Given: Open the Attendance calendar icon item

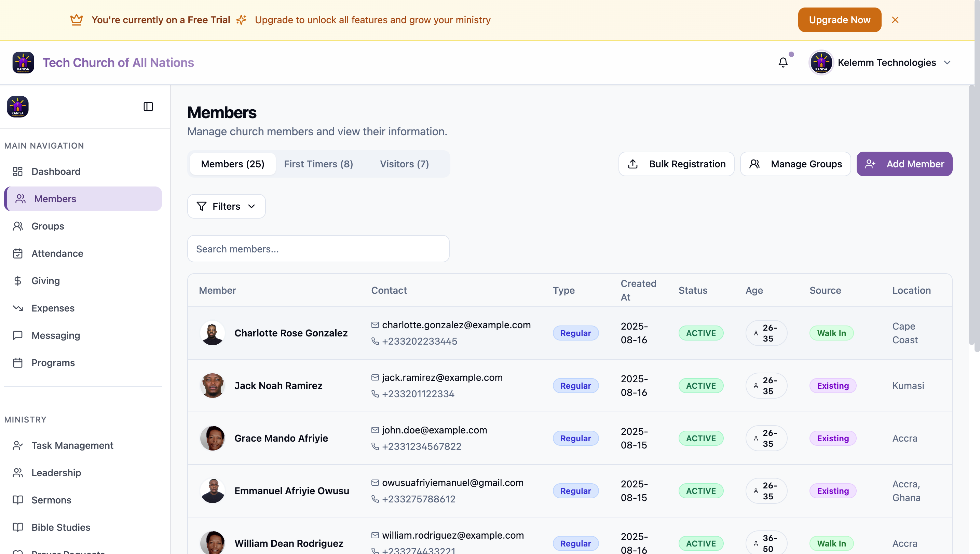Looking at the screenshot, I should click(x=57, y=253).
